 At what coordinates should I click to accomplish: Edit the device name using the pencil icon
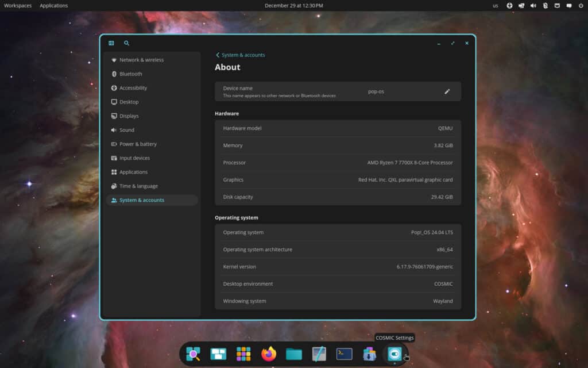click(447, 91)
